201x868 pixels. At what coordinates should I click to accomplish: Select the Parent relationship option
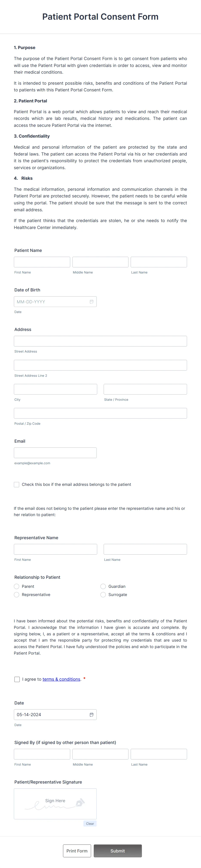[16, 586]
